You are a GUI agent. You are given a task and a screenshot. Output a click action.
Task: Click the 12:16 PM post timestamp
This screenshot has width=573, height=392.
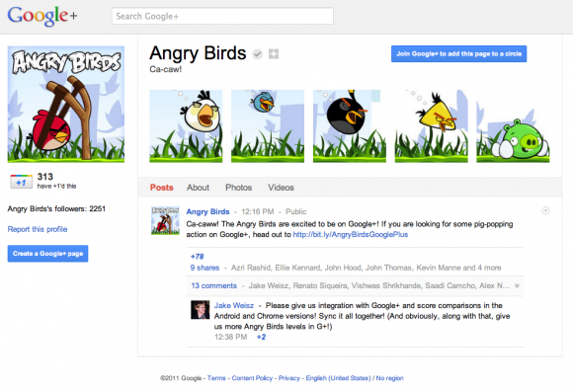click(x=258, y=211)
